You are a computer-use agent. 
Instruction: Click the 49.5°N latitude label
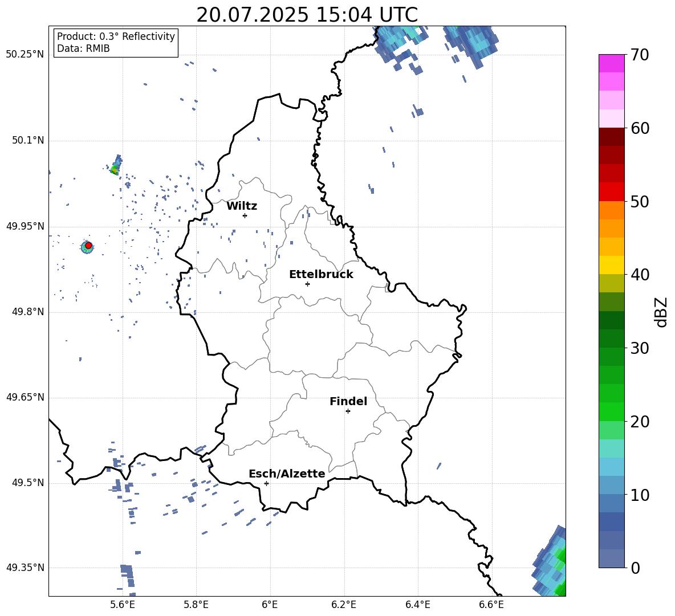tap(28, 483)
